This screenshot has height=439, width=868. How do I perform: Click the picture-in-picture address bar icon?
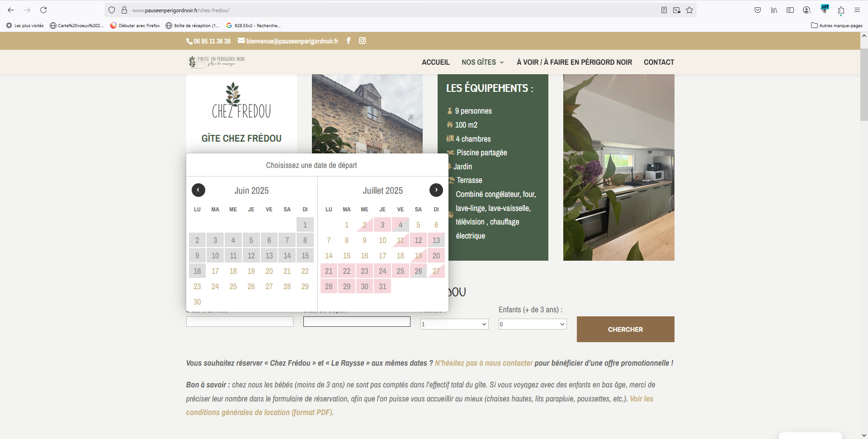click(676, 10)
